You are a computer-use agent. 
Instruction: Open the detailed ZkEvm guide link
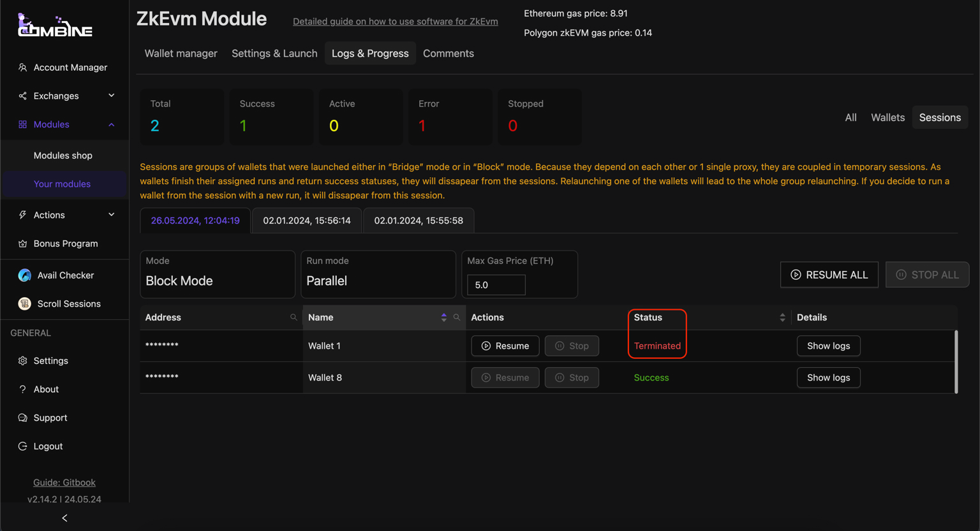point(395,22)
